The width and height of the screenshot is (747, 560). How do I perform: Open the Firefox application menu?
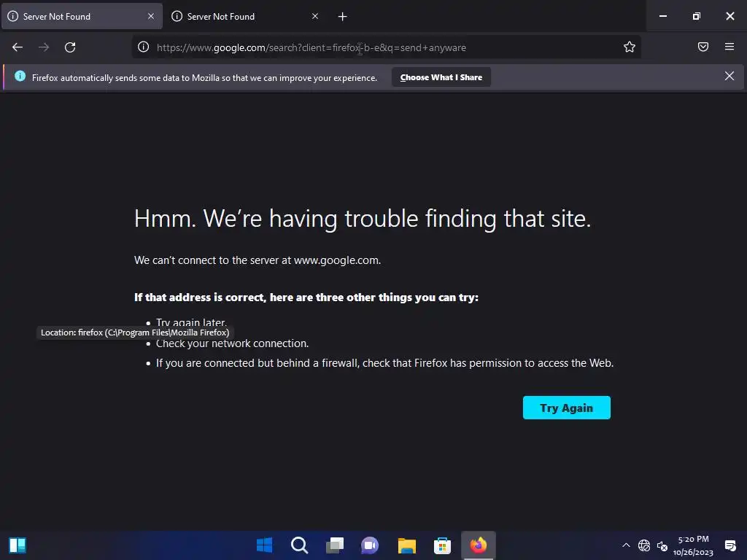point(729,47)
